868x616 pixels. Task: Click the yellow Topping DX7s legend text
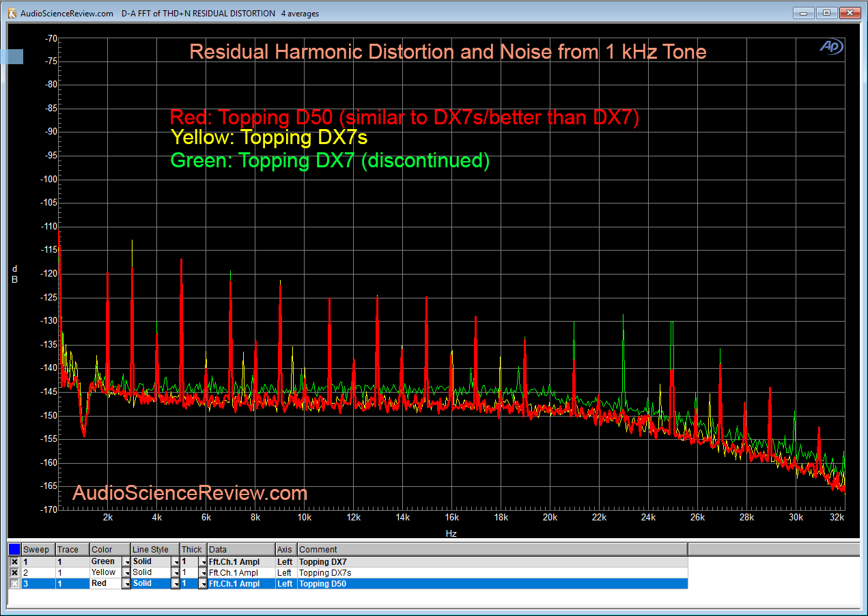269,137
